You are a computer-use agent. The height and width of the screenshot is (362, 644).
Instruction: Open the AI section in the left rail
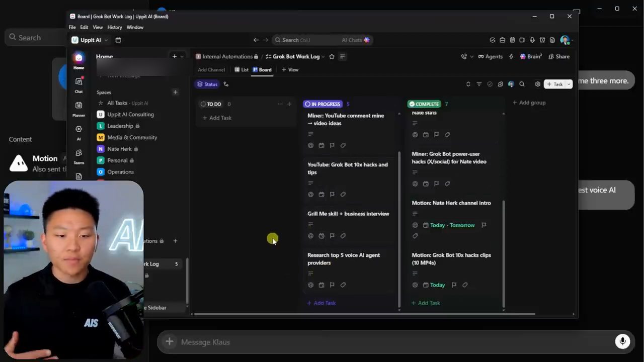pyautogui.click(x=78, y=132)
